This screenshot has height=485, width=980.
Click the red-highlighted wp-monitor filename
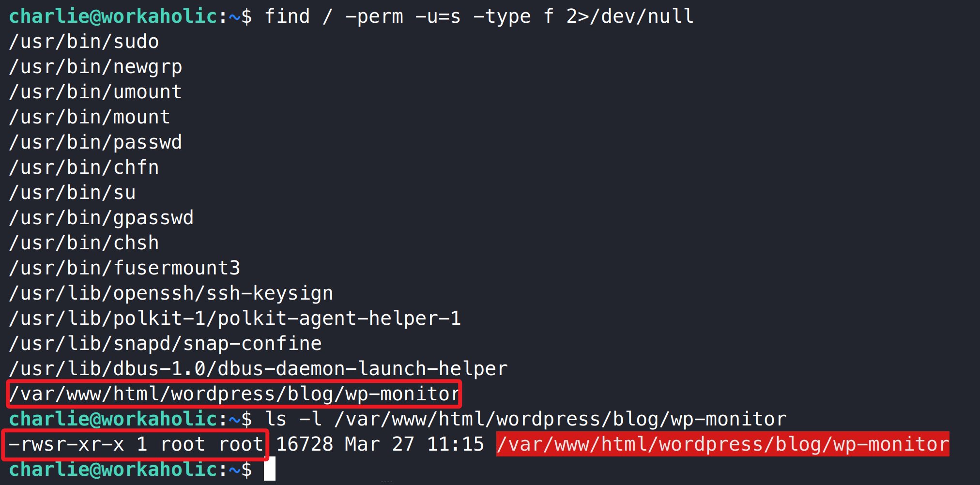(722, 445)
